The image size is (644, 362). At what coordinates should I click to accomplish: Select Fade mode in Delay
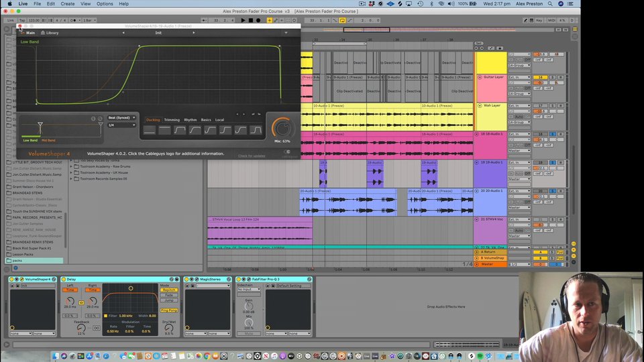pyautogui.click(x=169, y=295)
